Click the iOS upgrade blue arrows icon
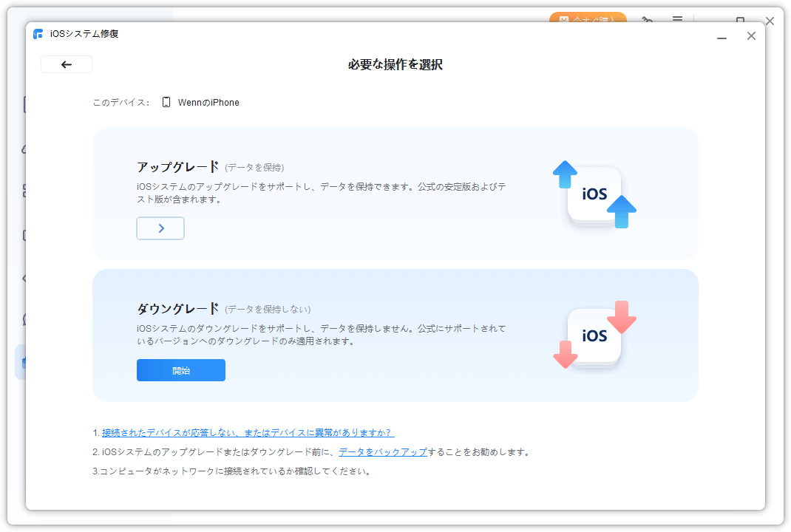The width and height of the screenshot is (791, 532). point(594,194)
